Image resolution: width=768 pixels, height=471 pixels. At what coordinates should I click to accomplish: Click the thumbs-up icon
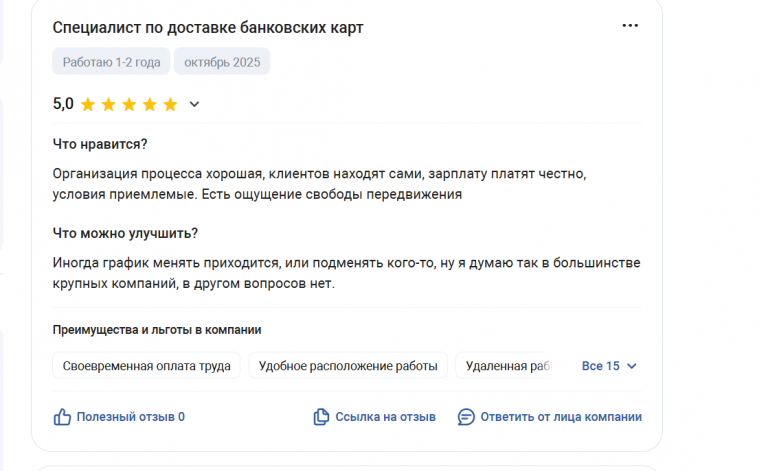tap(62, 417)
